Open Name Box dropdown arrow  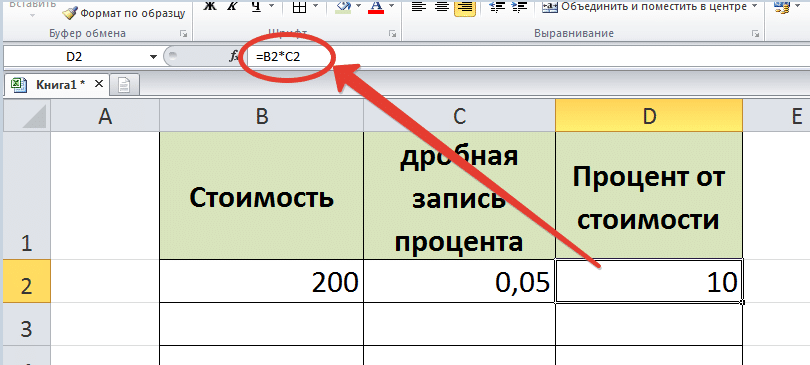coord(153,57)
